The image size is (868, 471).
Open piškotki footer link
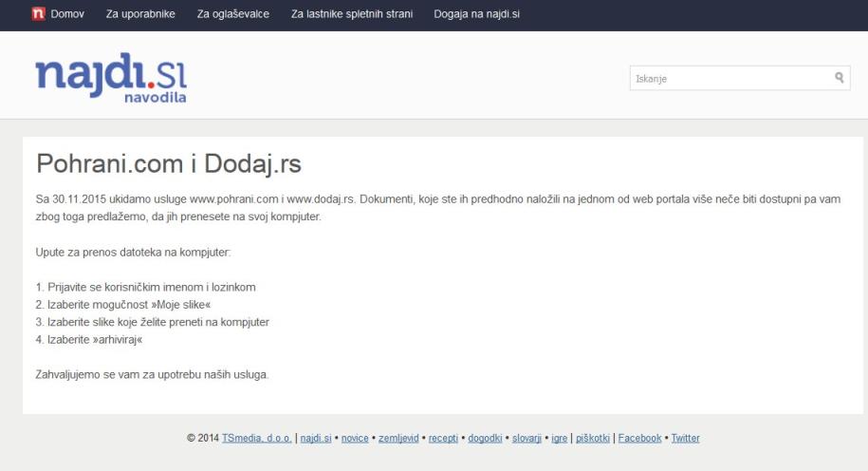click(593, 438)
